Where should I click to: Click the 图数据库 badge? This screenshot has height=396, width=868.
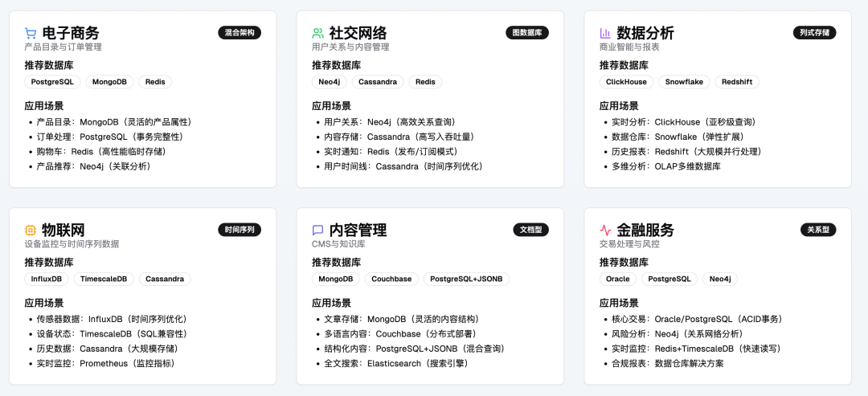tap(527, 33)
